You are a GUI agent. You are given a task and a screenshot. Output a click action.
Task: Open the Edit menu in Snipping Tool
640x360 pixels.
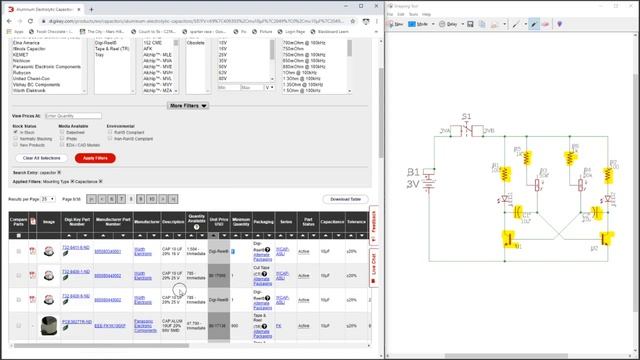pyautogui.click(x=401, y=14)
